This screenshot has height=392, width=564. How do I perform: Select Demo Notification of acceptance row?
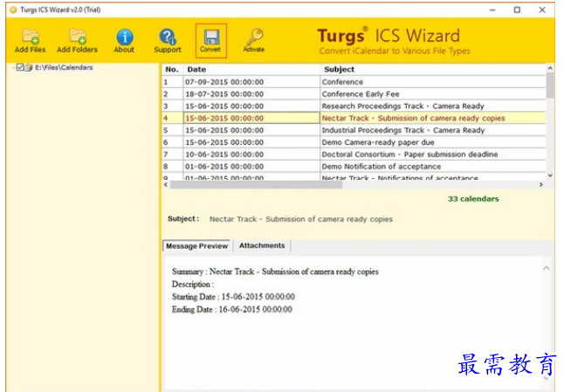click(354, 167)
